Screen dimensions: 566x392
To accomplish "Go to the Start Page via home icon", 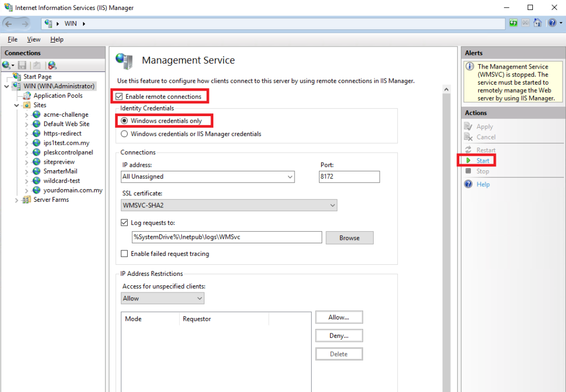I will click(537, 23).
